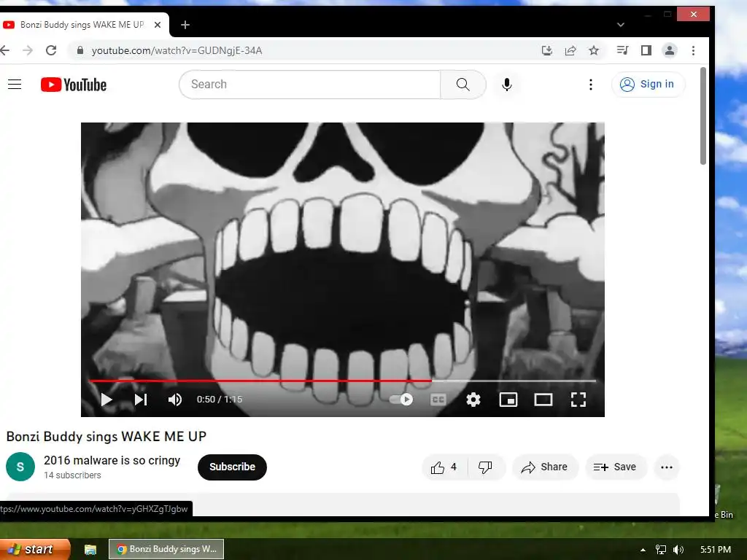Image resolution: width=747 pixels, height=560 pixels.
Task: Click the magnifier search button
Action: [x=463, y=85]
